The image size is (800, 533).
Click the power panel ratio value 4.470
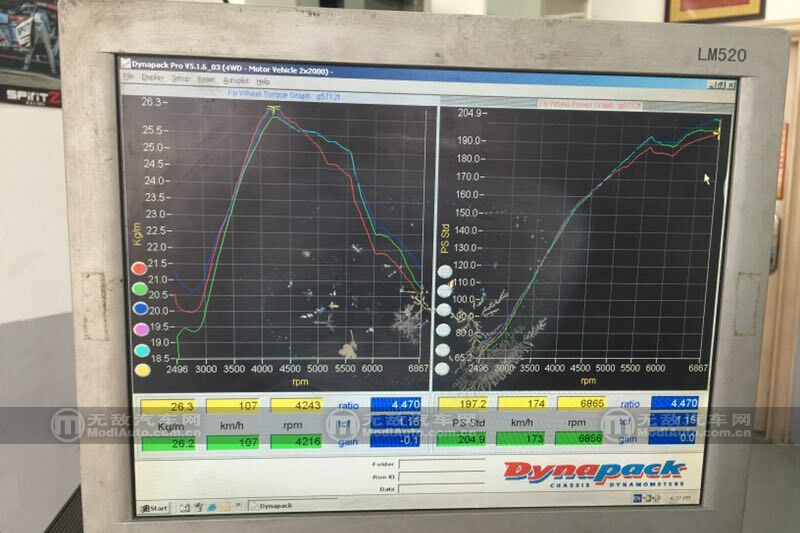674,403
